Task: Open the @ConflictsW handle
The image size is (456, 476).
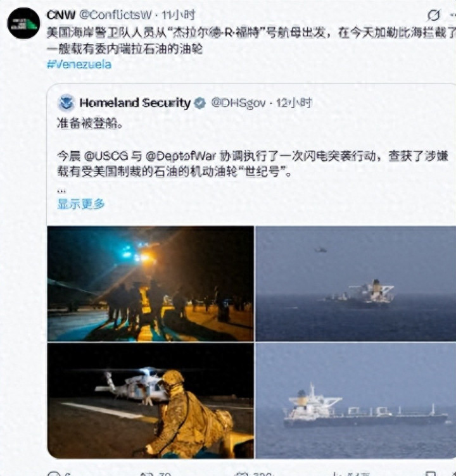Action: [115, 15]
